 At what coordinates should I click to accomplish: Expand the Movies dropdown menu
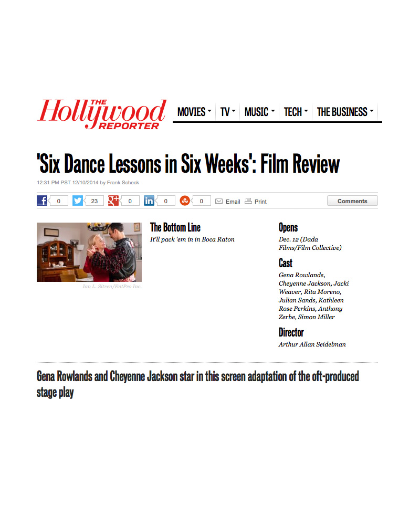[x=194, y=112]
